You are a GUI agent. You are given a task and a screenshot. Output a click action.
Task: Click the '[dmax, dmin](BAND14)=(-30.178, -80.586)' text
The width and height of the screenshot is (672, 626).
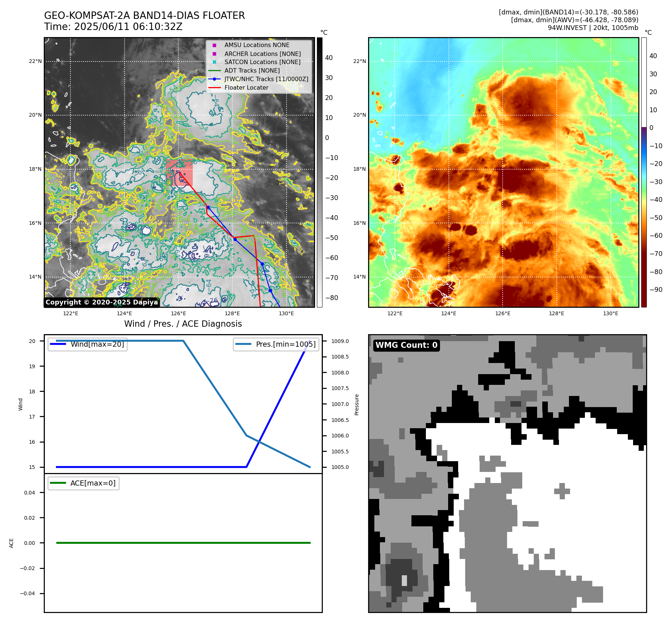[x=569, y=12]
